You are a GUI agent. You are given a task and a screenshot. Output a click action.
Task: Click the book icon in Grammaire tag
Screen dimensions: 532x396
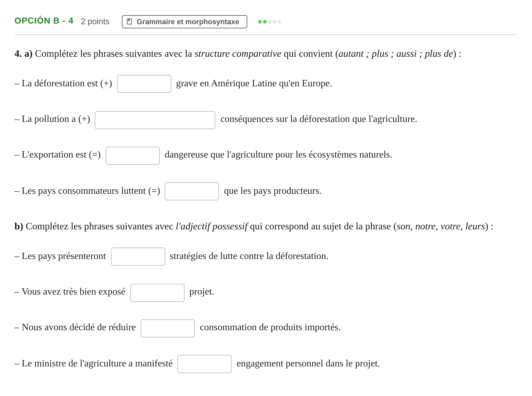click(x=129, y=21)
